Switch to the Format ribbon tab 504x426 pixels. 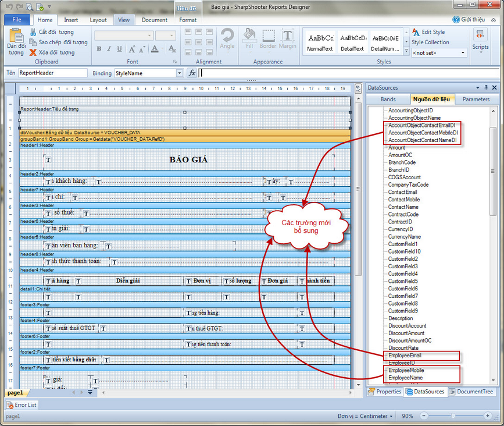coord(188,20)
